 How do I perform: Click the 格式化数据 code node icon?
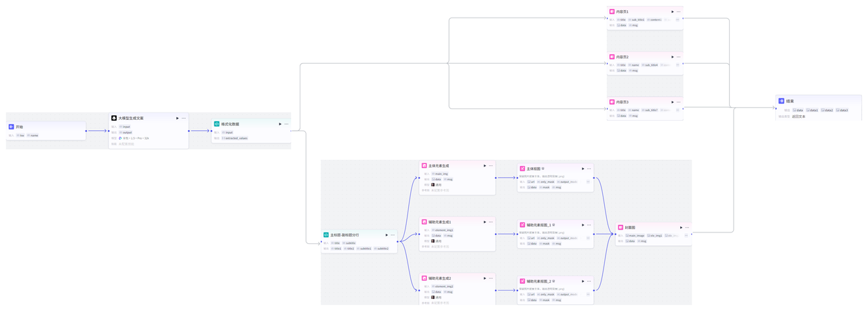tap(217, 124)
